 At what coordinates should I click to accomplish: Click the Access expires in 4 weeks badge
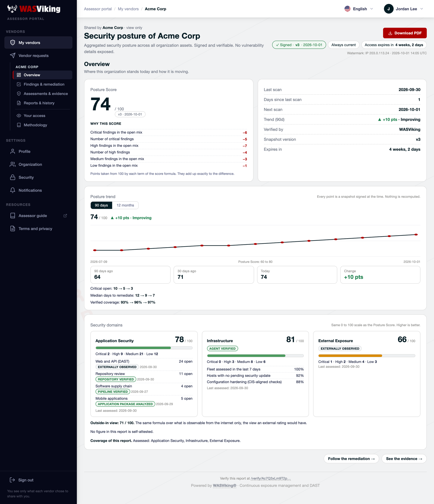[394, 45]
